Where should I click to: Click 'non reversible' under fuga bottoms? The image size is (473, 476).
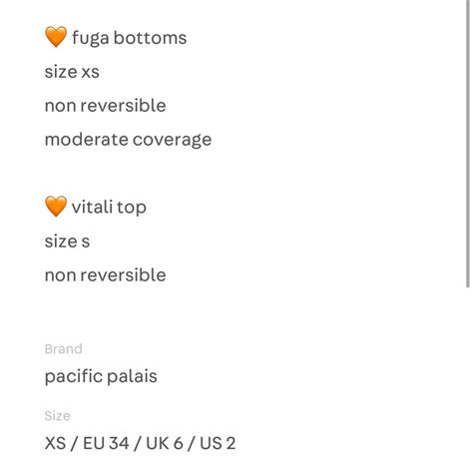tap(106, 106)
